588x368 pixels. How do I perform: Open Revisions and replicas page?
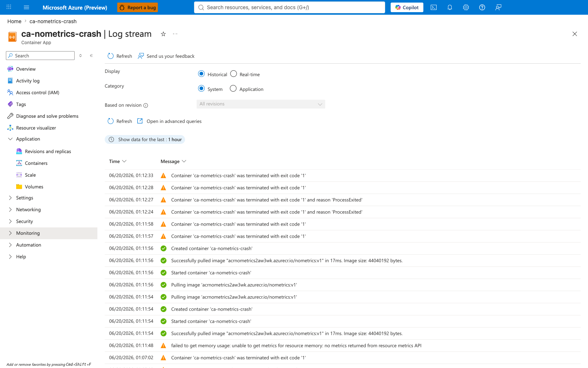tap(48, 151)
